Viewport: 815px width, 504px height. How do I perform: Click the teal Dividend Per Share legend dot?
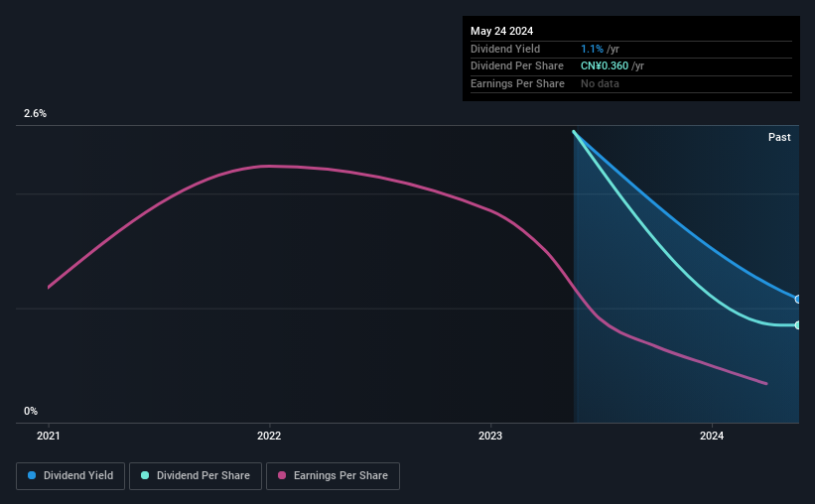(x=145, y=475)
